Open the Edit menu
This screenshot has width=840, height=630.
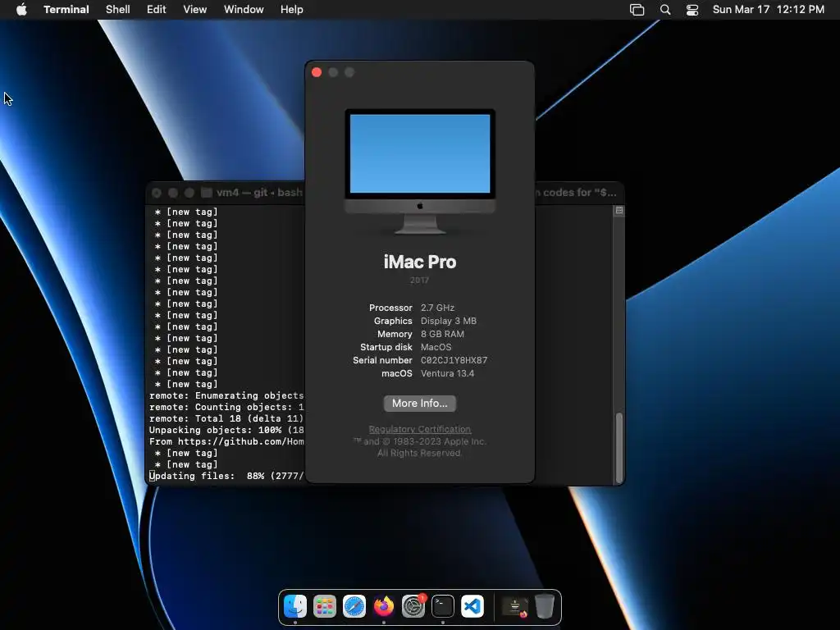[x=156, y=10]
